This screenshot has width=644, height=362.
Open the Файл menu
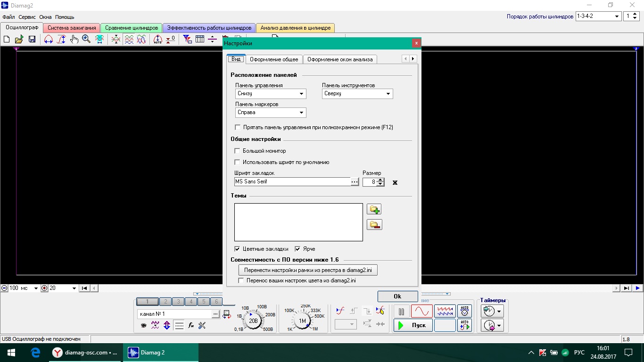8,17
